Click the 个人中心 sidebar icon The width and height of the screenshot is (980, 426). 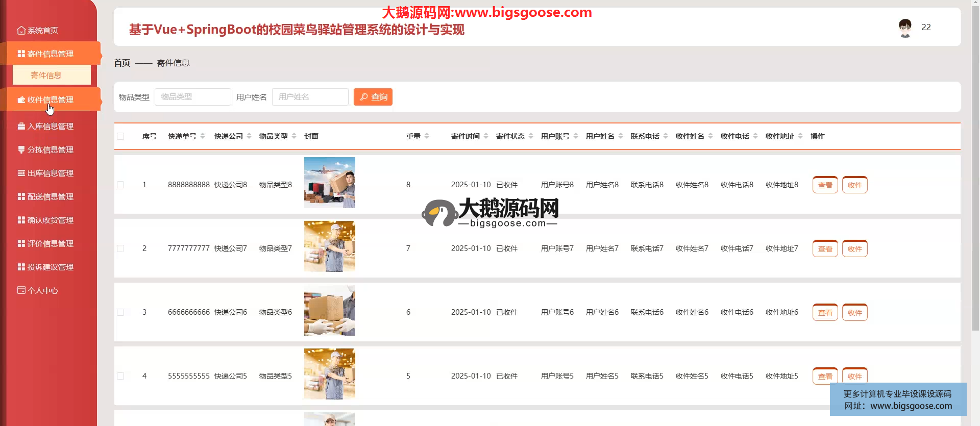coord(21,290)
